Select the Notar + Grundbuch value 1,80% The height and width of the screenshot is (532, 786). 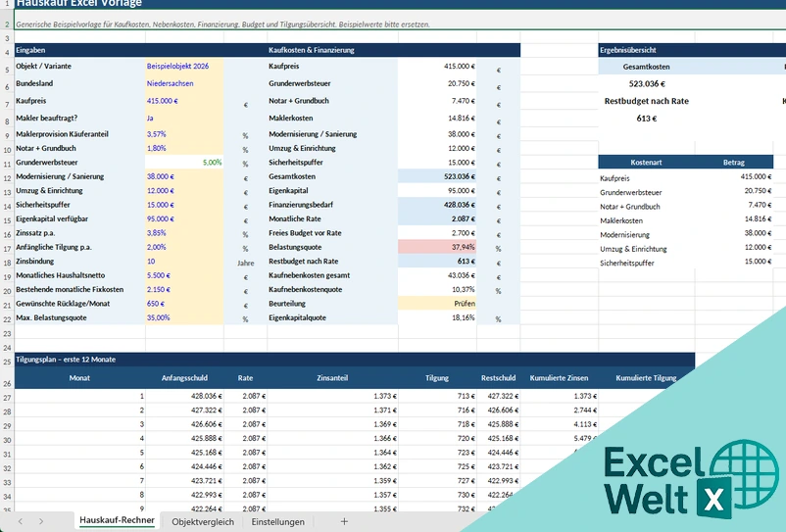tap(184, 148)
